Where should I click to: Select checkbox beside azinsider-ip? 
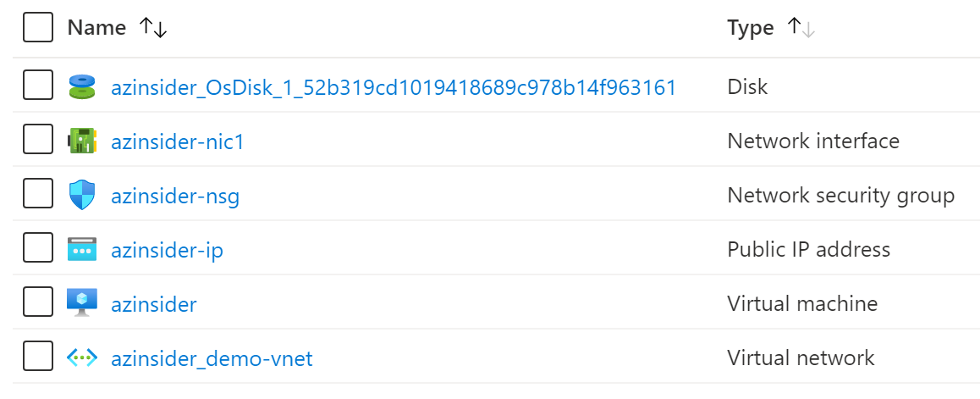pos(38,248)
